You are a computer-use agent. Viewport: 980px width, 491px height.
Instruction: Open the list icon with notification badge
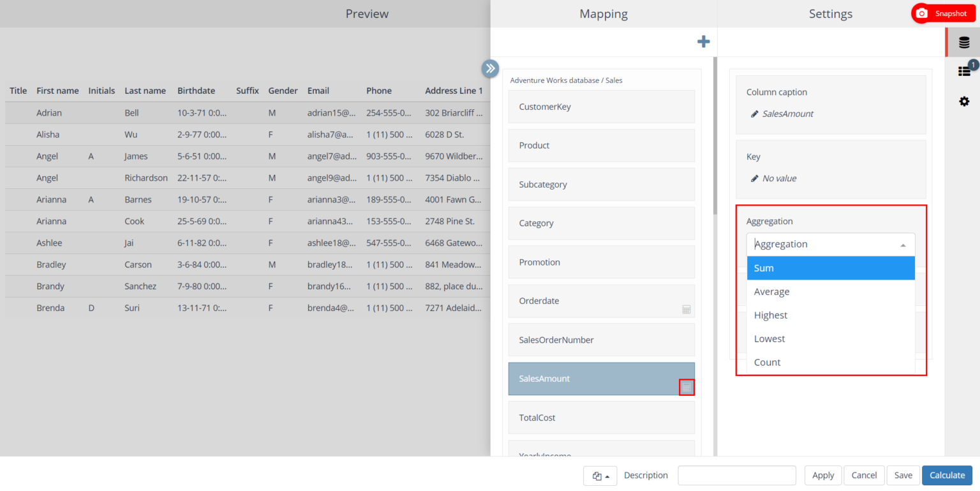tap(964, 72)
